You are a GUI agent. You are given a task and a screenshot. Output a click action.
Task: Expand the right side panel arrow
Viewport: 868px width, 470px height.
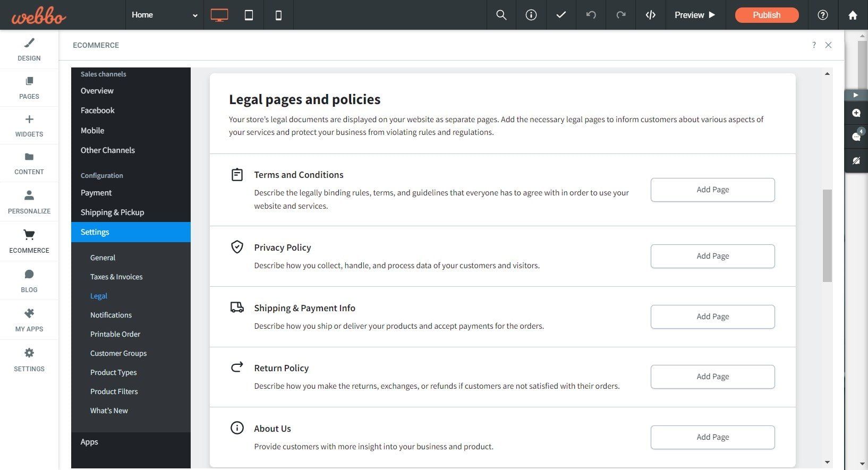point(856,95)
